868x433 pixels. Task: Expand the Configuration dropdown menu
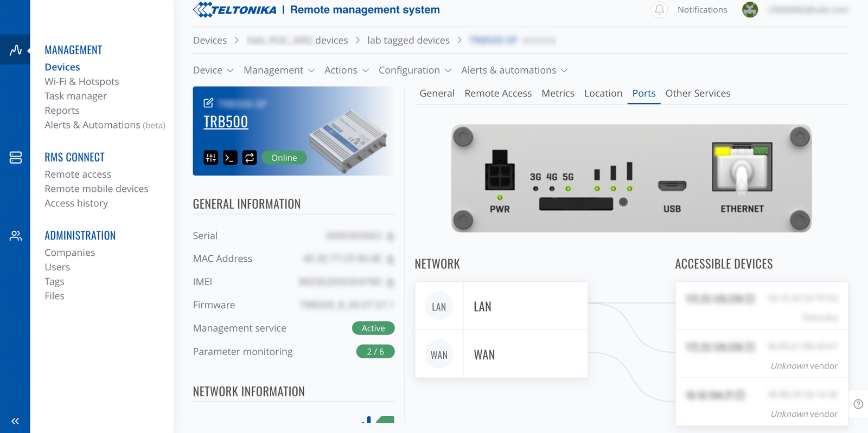coord(415,70)
